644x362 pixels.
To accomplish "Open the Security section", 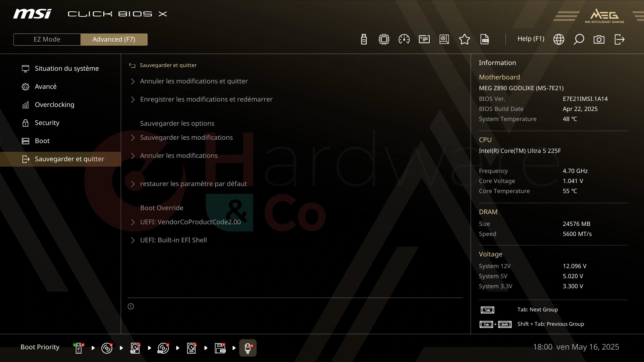I will coord(60,123).
